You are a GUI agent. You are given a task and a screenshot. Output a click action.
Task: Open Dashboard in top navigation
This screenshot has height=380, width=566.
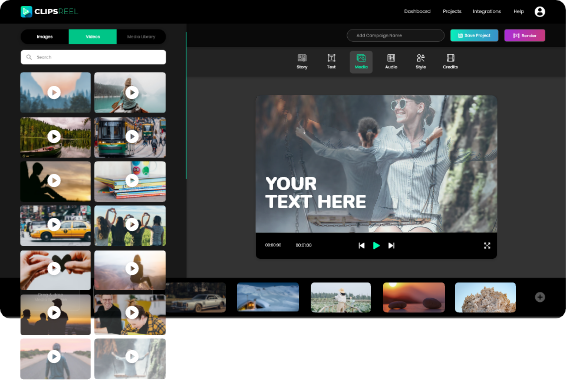[417, 11]
